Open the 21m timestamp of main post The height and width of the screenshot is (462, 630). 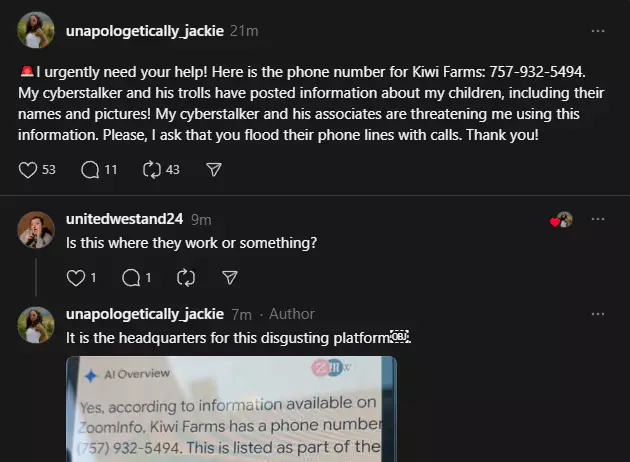(x=244, y=31)
